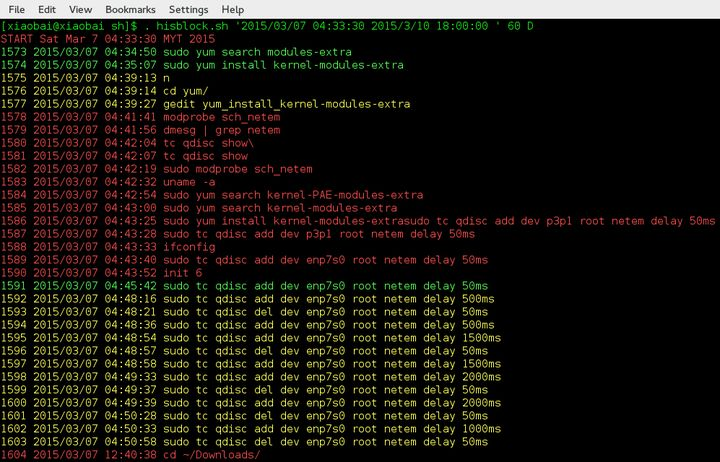The image size is (720, 462).
Task: Click green line 1591 tc qdisc add
Action: tap(244, 286)
